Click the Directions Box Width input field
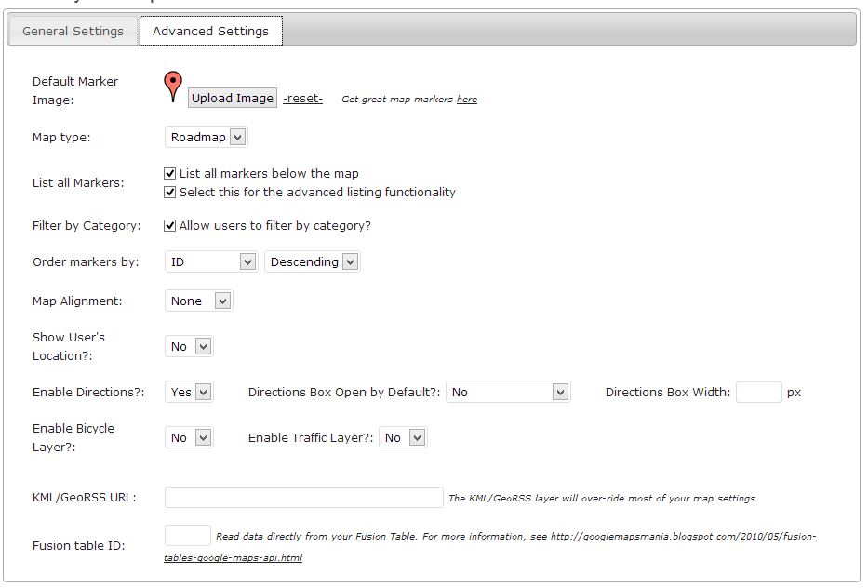 (758, 393)
